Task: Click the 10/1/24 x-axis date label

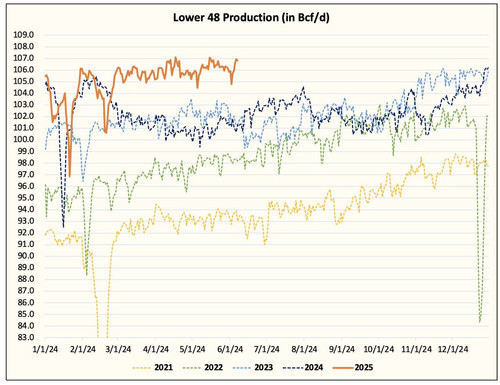Action: point(379,349)
